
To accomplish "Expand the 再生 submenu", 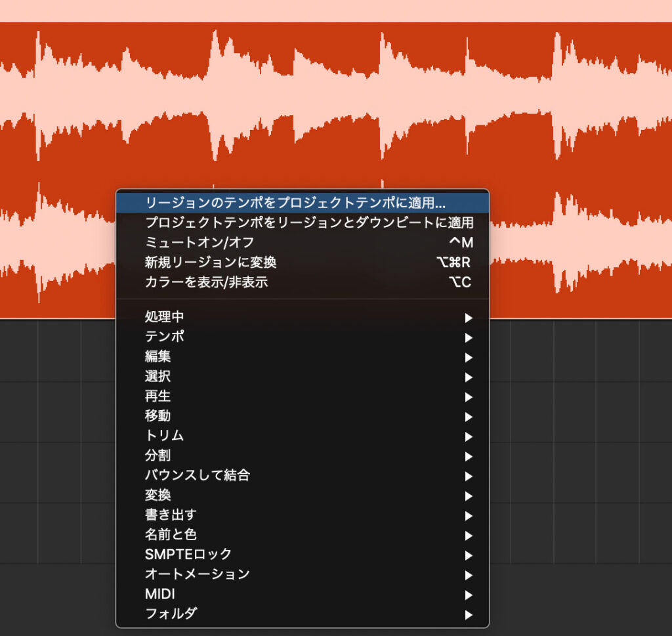I will 303,396.
